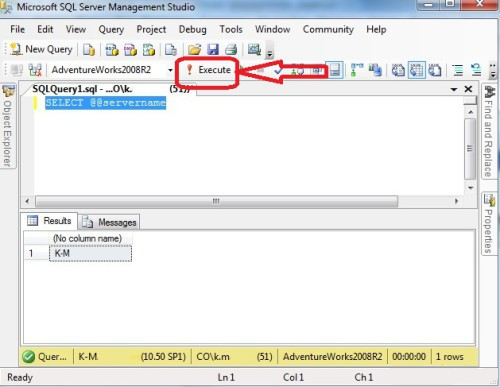Toggle Include Client Statistics
Image resolution: width=500 pixels, height=387 pixels.
pos(375,70)
